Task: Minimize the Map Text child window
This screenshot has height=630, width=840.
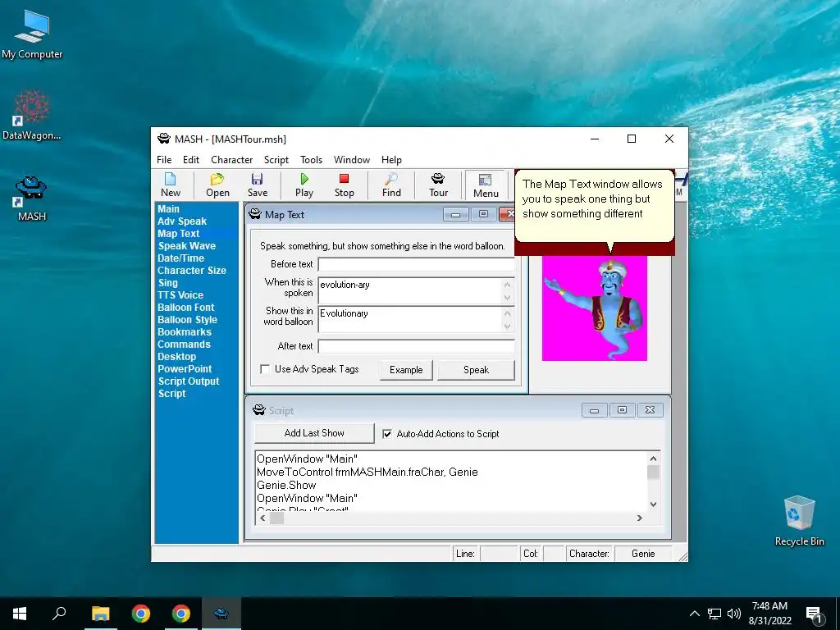Action: coord(455,214)
